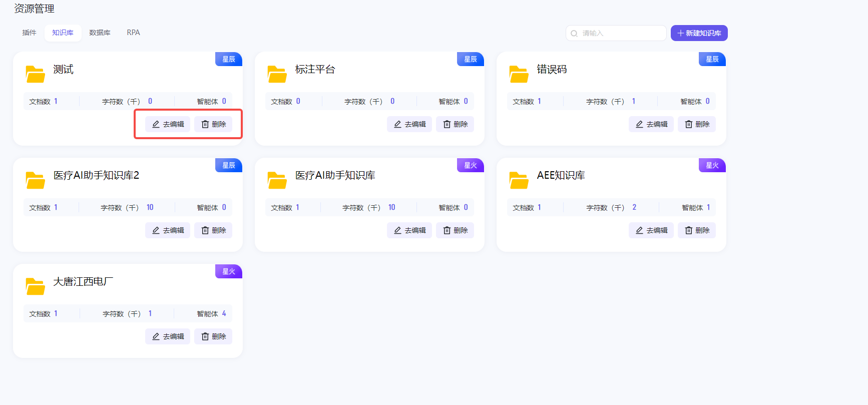The image size is (868, 405).
Task: Click the search magnifier icon in search box
Action: tap(574, 34)
